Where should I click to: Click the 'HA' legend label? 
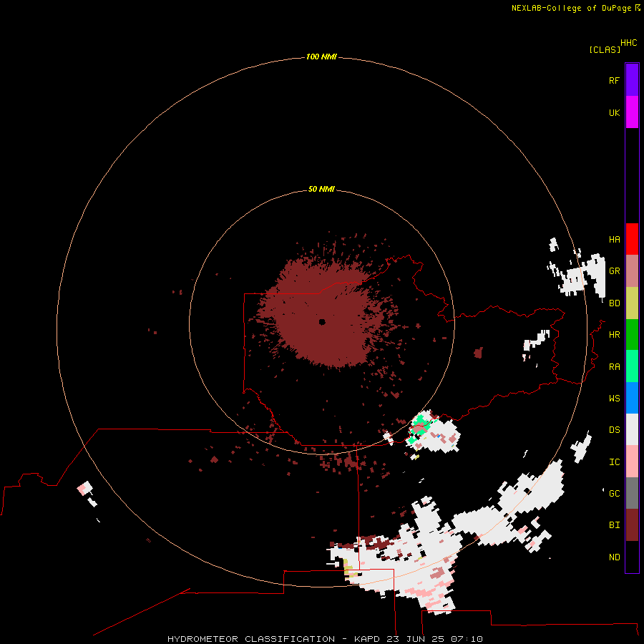[x=614, y=239]
